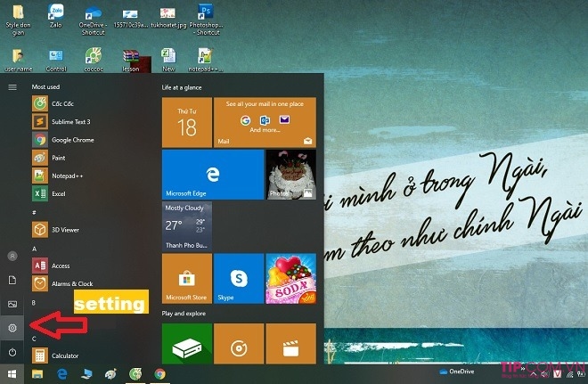Screen dimensions: 588x384
Task: Open the Microsoft Edge tile
Action: click(213, 175)
